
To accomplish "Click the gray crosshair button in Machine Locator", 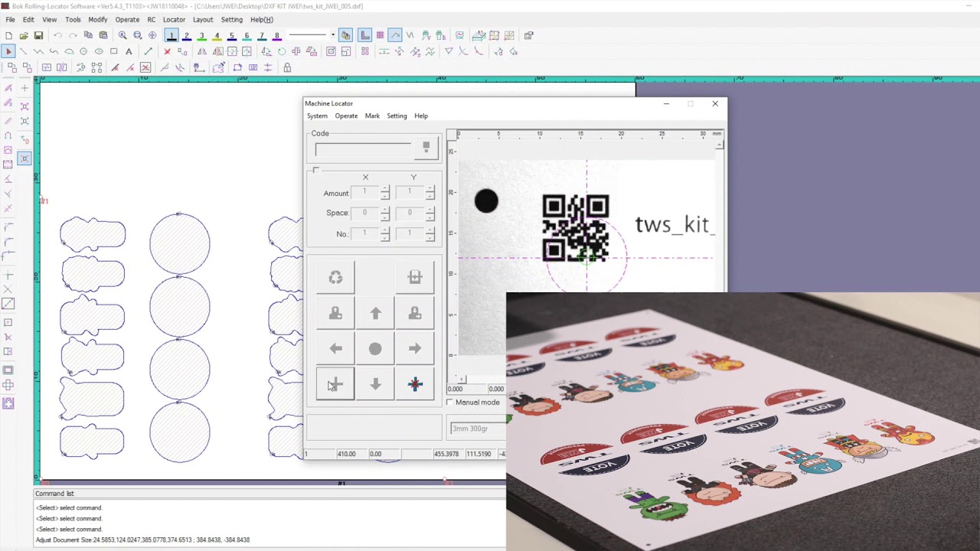I will pos(335,384).
